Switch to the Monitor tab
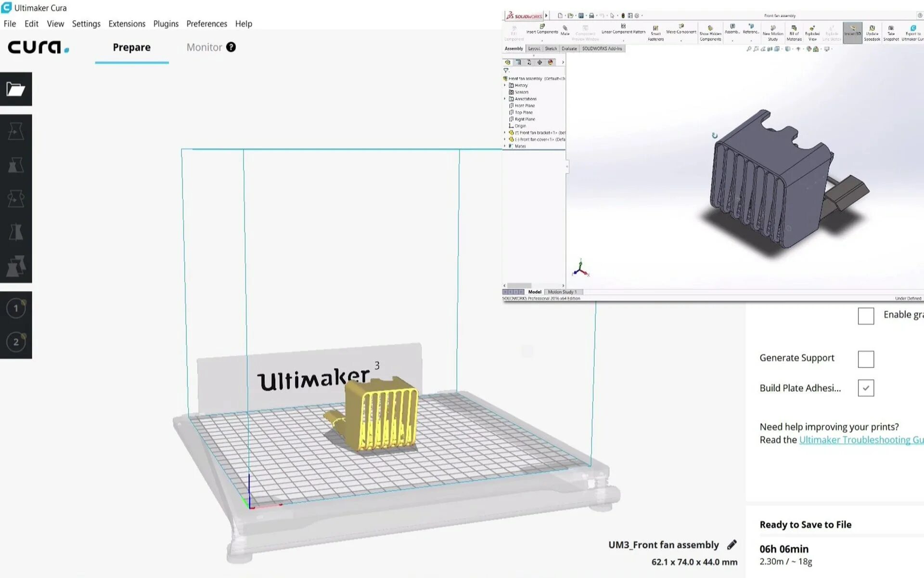 pos(204,47)
